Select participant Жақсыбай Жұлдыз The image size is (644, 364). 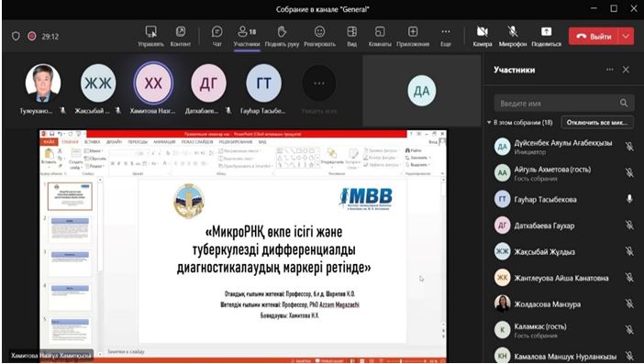[x=564, y=251]
